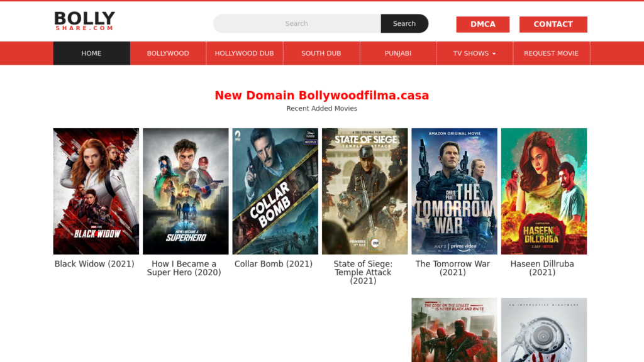Viewport: 644px width, 362px height.
Task: Click State of Siege poster image
Action: [x=365, y=191]
